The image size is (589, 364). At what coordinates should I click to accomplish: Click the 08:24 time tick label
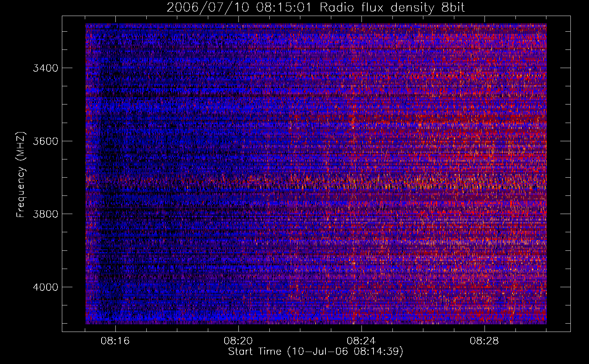point(361,341)
